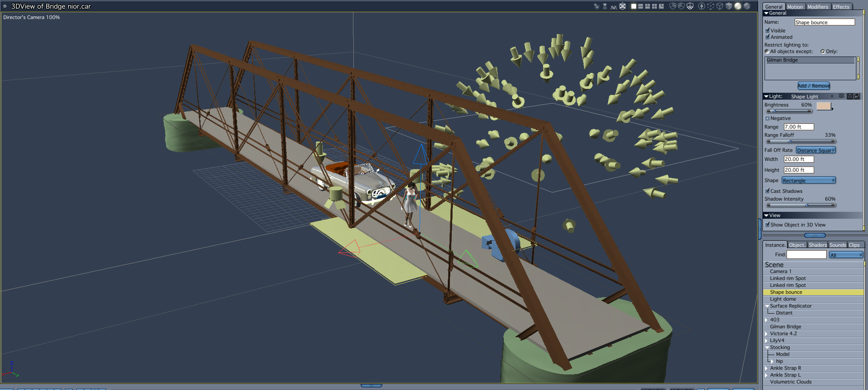This screenshot has height=390, width=868.
Task: Uncheck the Visible checkbox
Action: click(x=767, y=30)
